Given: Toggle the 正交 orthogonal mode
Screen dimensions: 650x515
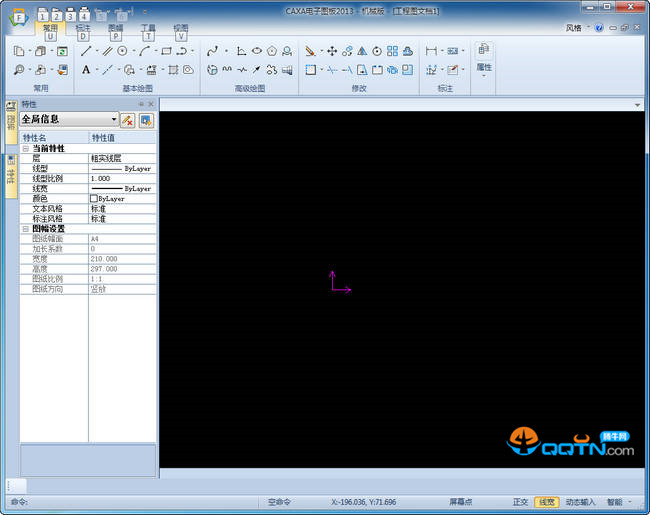Looking at the screenshot, I should pyautogui.click(x=520, y=502).
